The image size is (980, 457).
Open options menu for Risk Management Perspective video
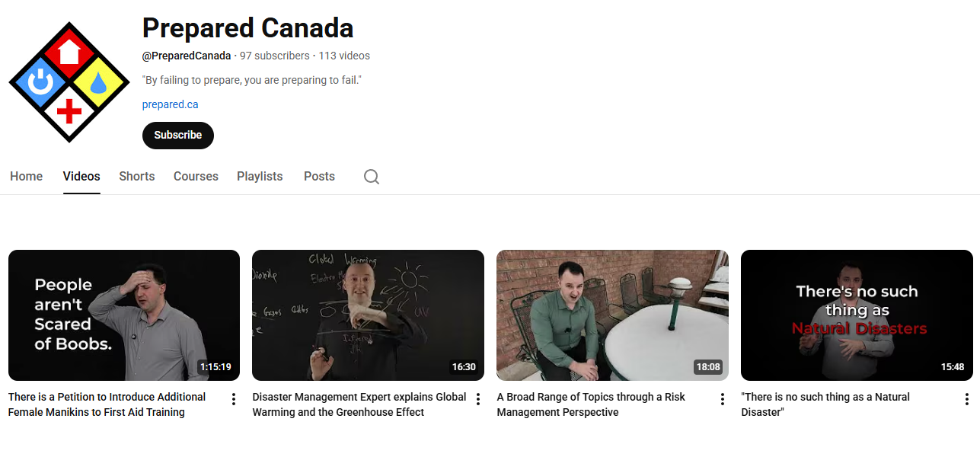click(723, 399)
